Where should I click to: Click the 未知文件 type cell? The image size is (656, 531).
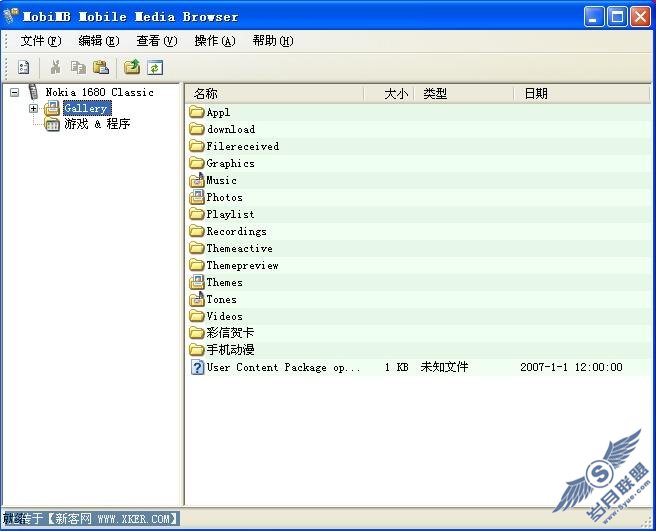pos(444,367)
